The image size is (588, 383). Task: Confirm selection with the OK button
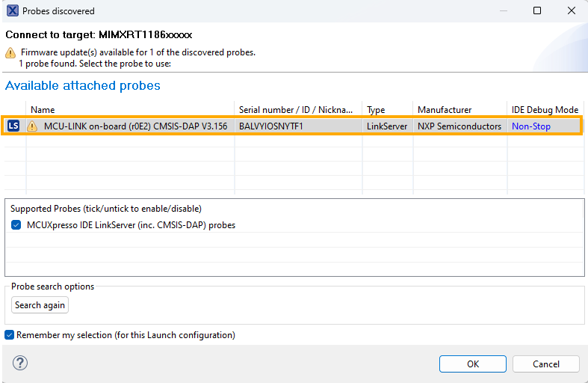pyautogui.click(x=472, y=364)
